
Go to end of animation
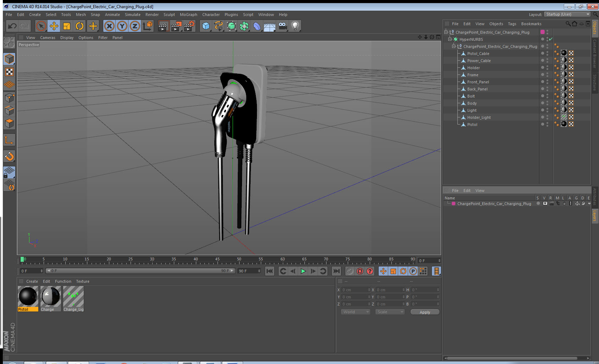tap(336, 271)
